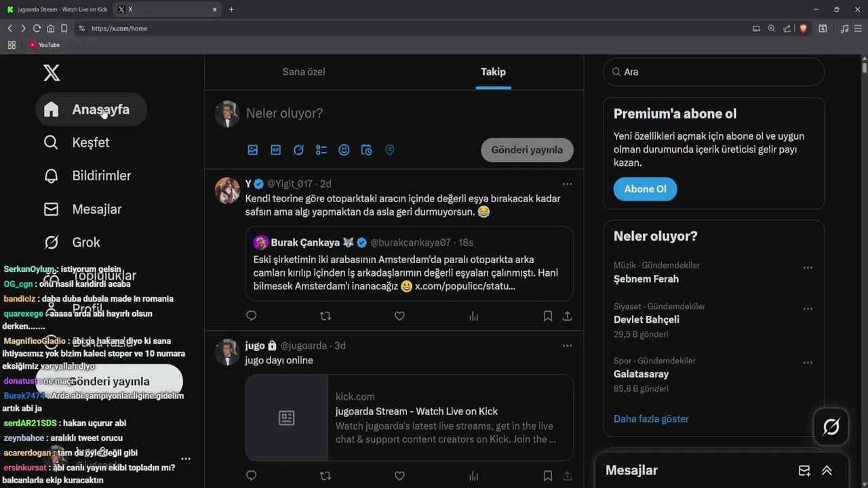Schedule the post with the calendar icon
This screenshot has height=488, width=868.
tap(367, 150)
